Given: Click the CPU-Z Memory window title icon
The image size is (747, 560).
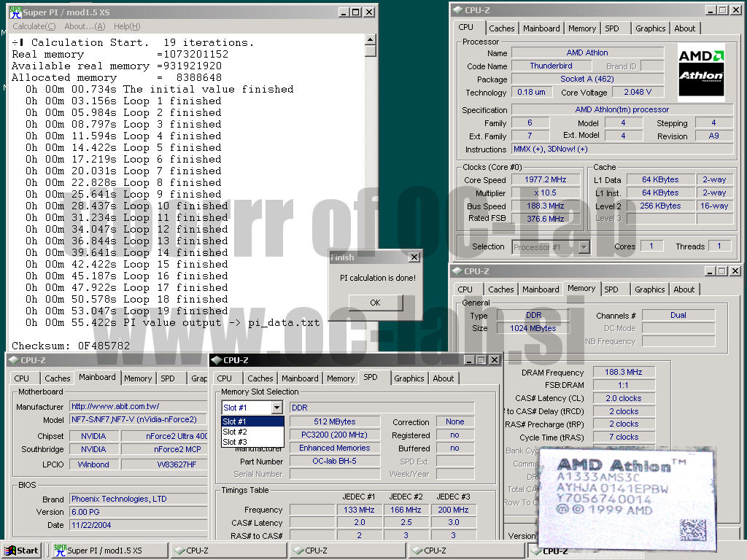Looking at the screenshot, I should [x=457, y=271].
